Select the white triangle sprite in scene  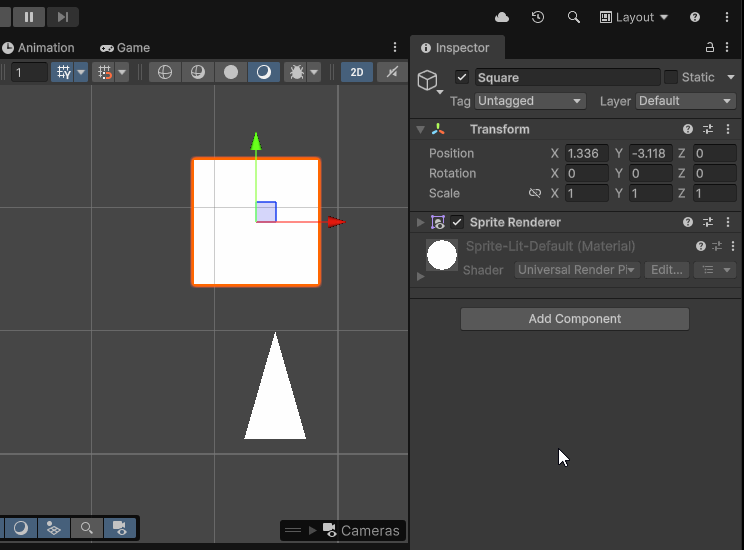(275, 394)
